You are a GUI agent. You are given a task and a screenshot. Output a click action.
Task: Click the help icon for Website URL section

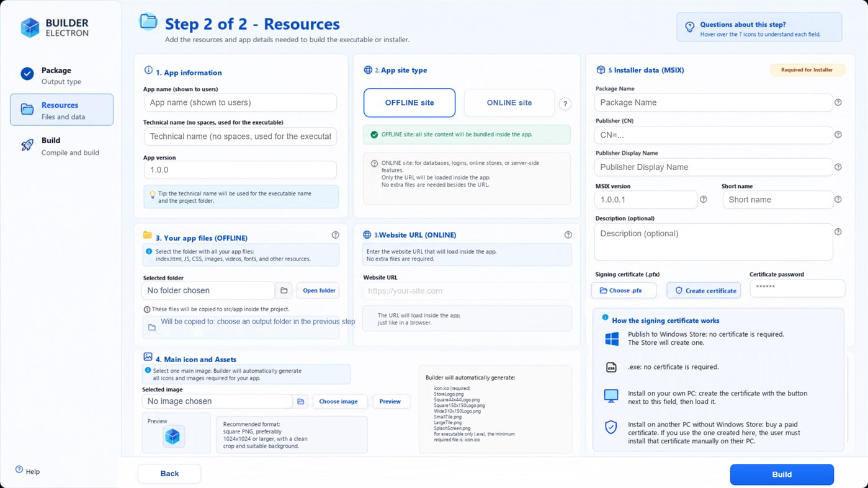click(568, 235)
